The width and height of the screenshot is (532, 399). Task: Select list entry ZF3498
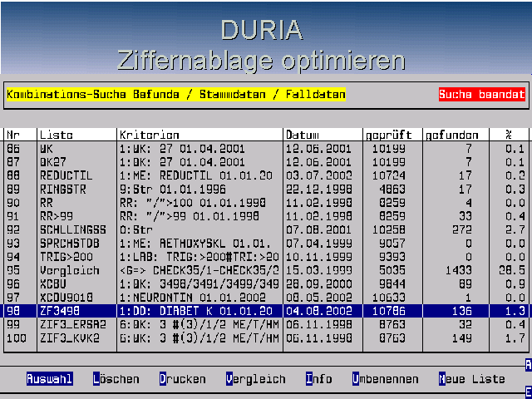(x=60, y=311)
